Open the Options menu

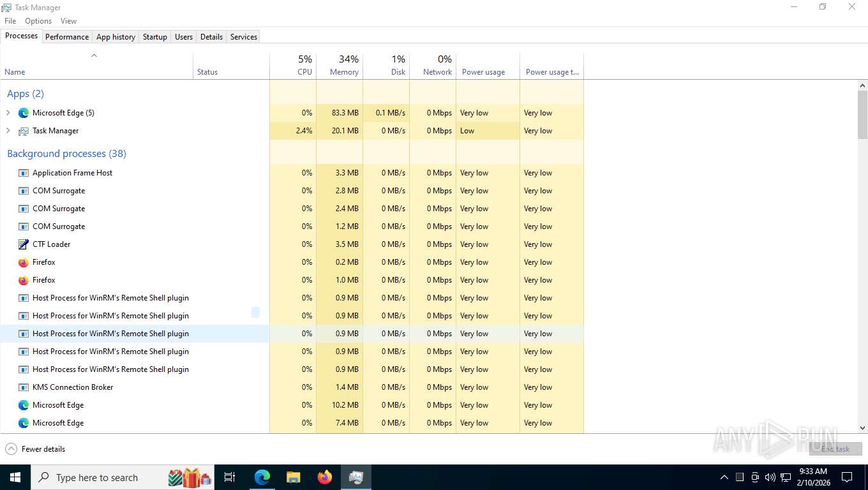pyautogui.click(x=38, y=21)
